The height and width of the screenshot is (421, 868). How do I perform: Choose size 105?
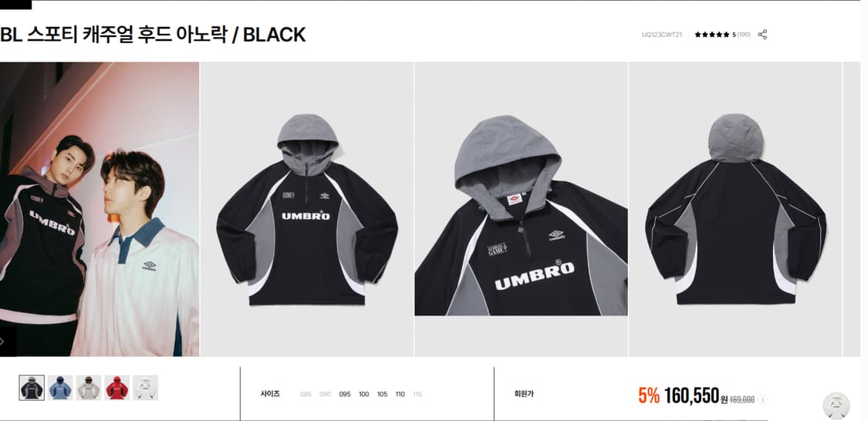click(x=382, y=395)
